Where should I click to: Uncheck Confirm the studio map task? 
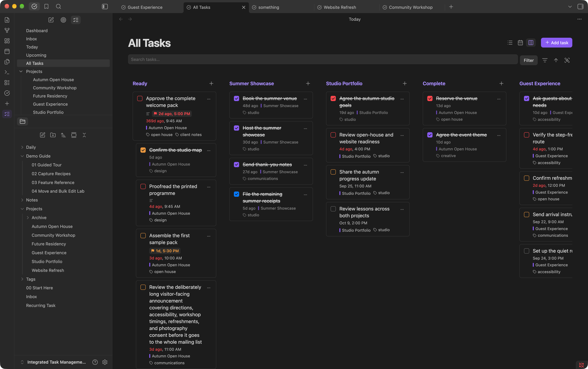(143, 150)
